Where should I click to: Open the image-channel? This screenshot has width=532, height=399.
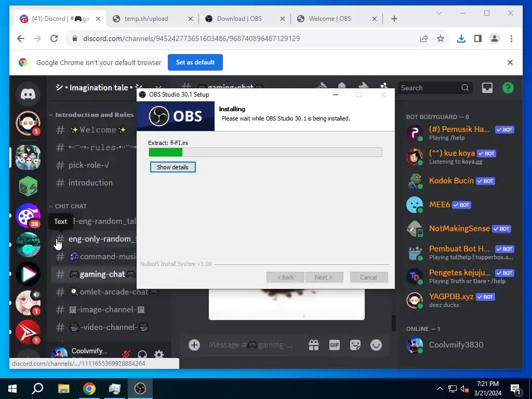pos(108,310)
